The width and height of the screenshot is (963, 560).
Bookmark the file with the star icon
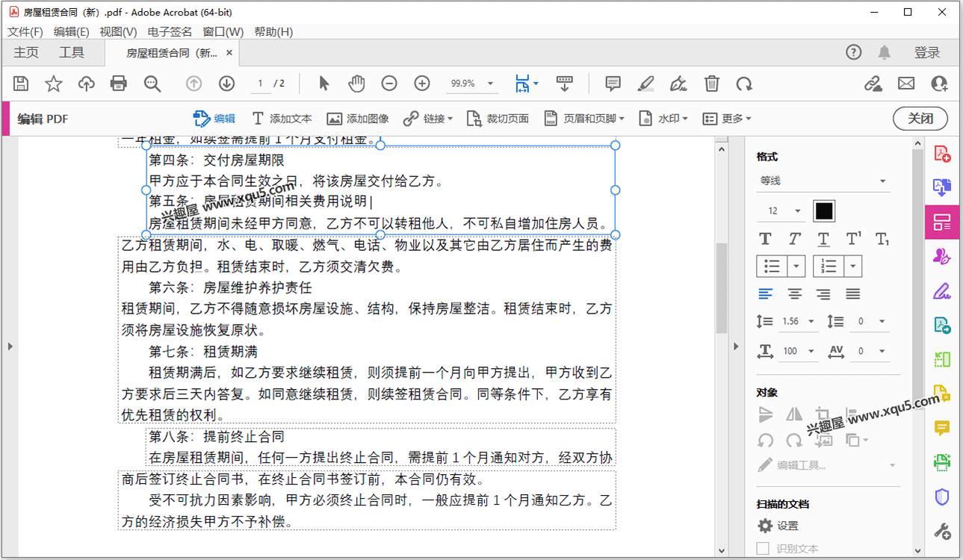(54, 84)
